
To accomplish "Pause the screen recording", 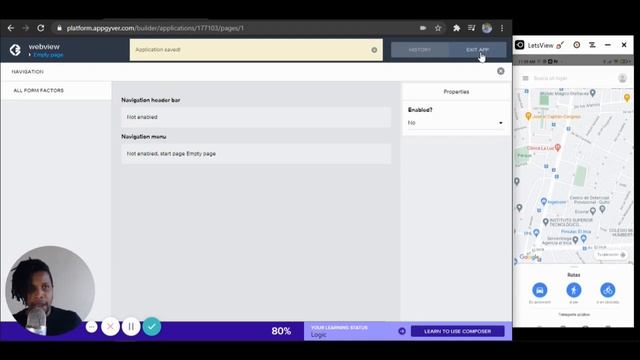I will point(131,327).
